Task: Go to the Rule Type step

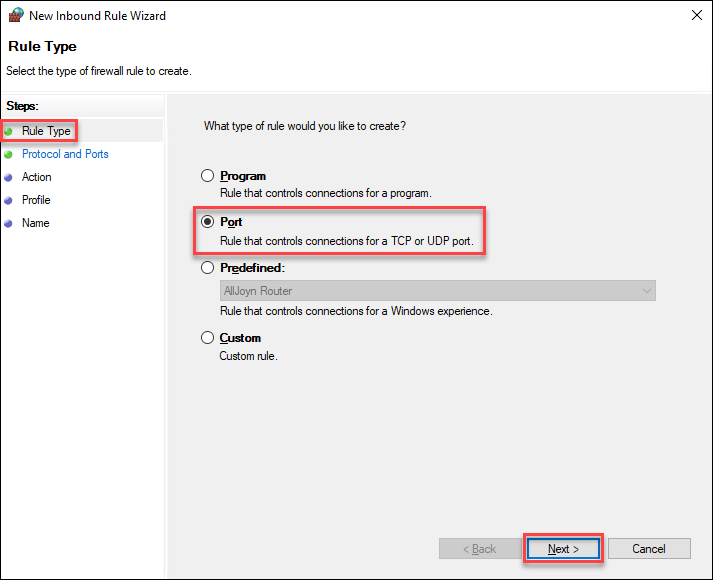Action: click(46, 131)
